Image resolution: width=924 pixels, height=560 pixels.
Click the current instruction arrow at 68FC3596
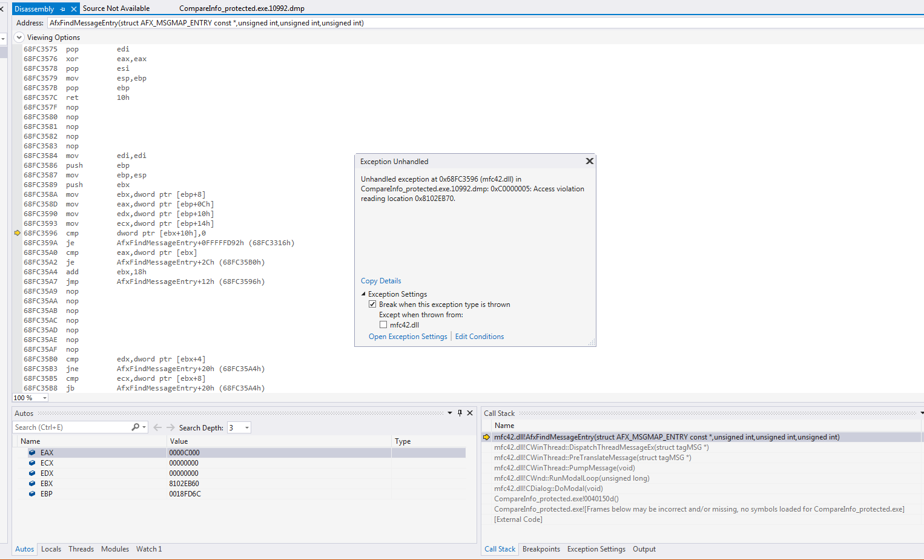coord(18,233)
